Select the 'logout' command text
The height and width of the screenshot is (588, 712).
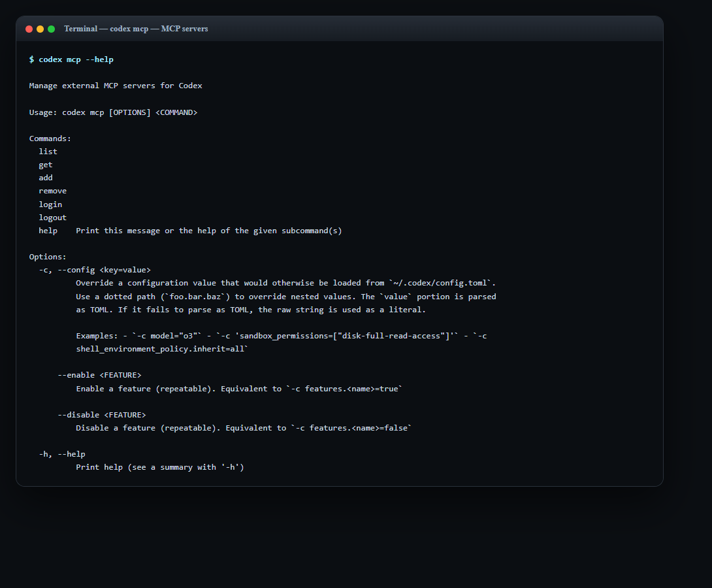53,218
